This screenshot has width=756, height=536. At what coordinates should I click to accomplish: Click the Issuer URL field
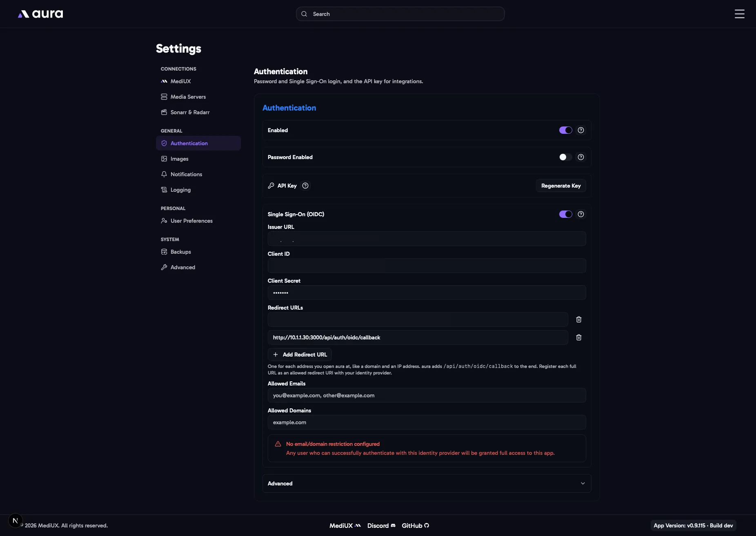(427, 239)
